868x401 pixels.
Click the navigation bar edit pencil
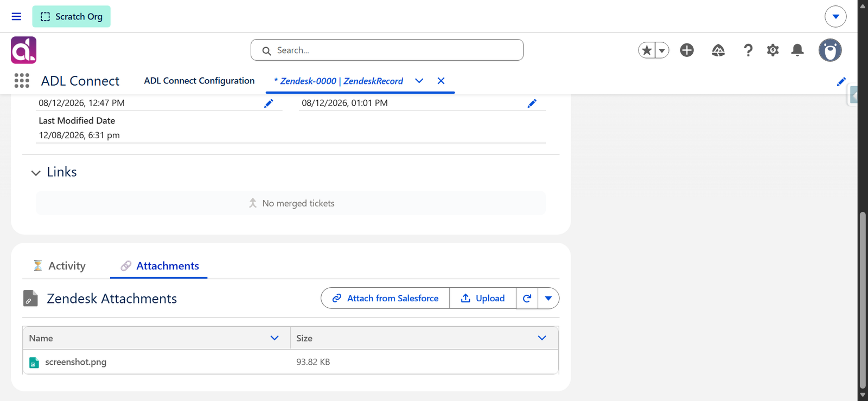841,82
